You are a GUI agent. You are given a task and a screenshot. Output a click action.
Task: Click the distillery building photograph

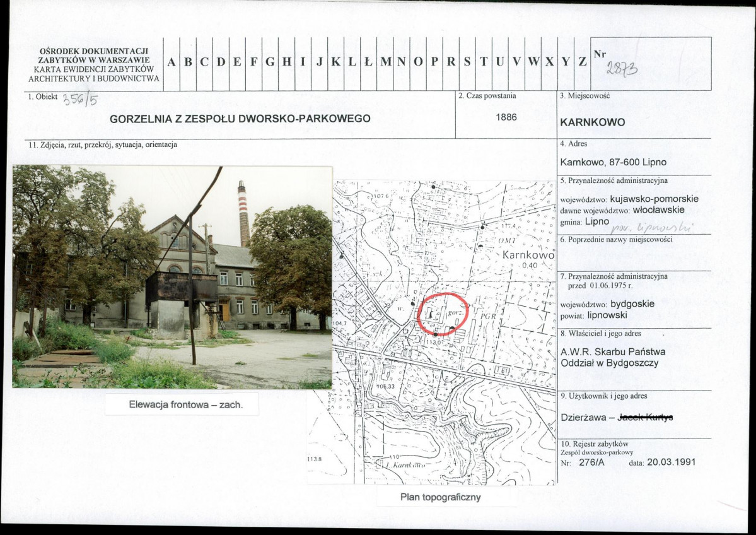pyautogui.click(x=172, y=277)
